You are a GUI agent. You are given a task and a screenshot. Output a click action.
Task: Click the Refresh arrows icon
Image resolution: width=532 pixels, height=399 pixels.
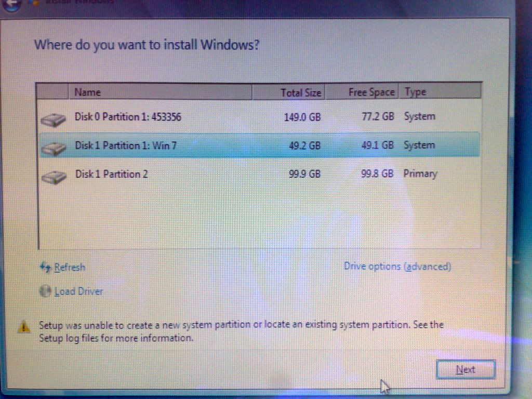45,268
